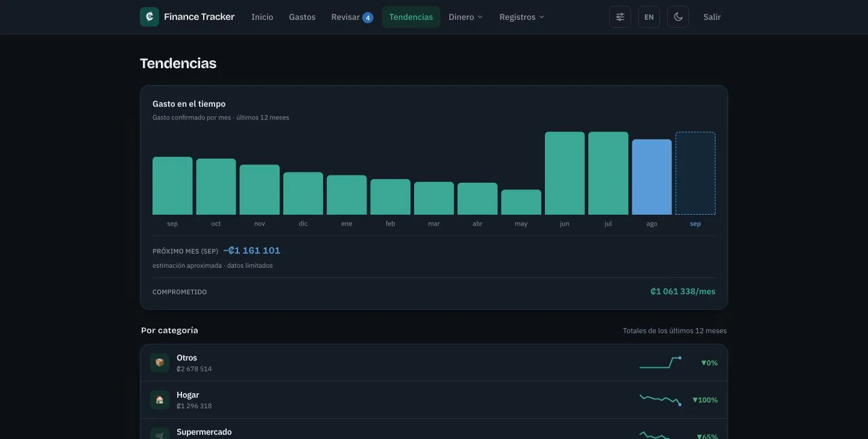Select the mar spending bar
The height and width of the screenshot is (439, 868).
(434, 198)
